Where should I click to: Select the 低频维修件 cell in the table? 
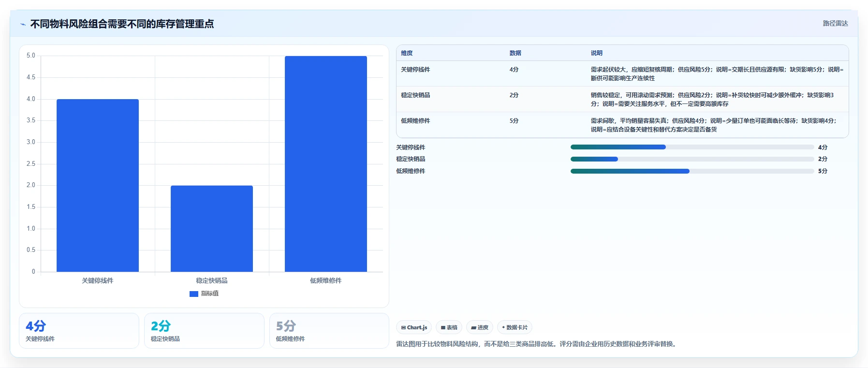[x=415, y=121]
